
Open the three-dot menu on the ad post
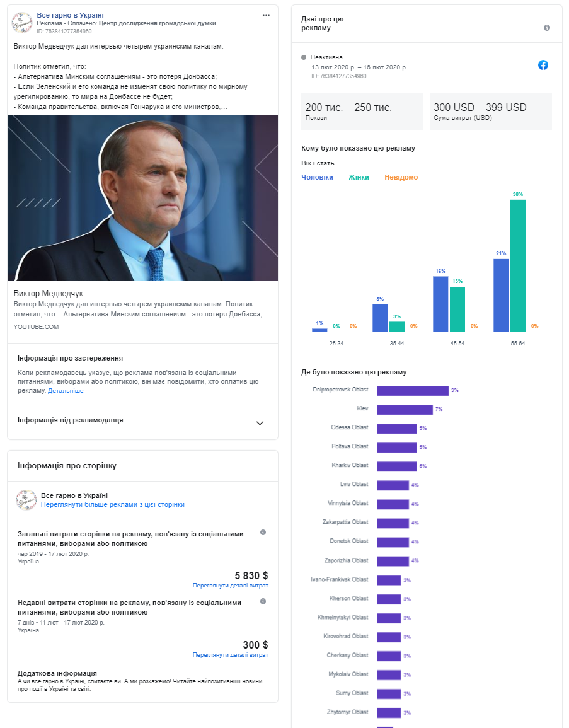click(x=266, y=15)
